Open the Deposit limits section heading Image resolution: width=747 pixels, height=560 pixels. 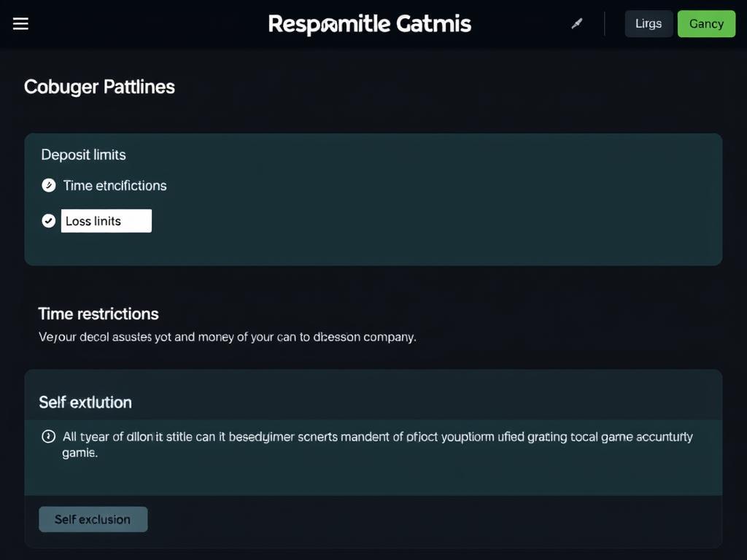click(83, 155)
